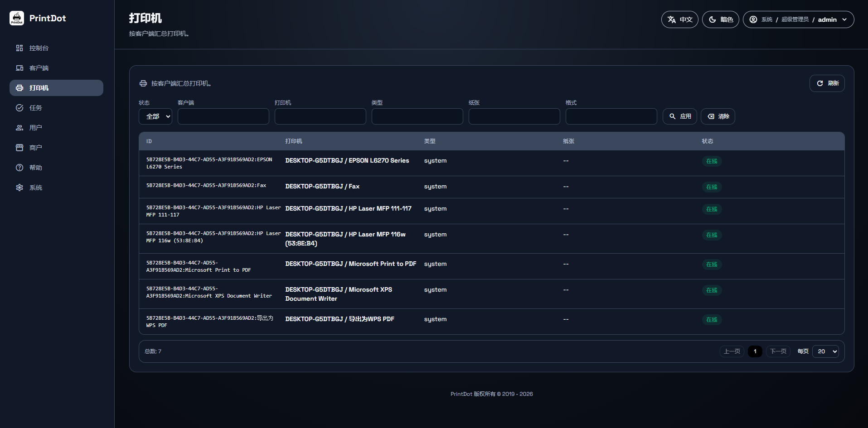Toggle the 暗色 dark theme button
This screenshot has height=428, width=868.
(720, 19)
